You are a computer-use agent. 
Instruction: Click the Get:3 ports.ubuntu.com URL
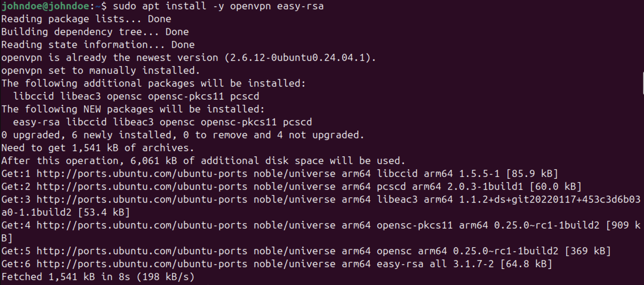click(x=142, y=199)
